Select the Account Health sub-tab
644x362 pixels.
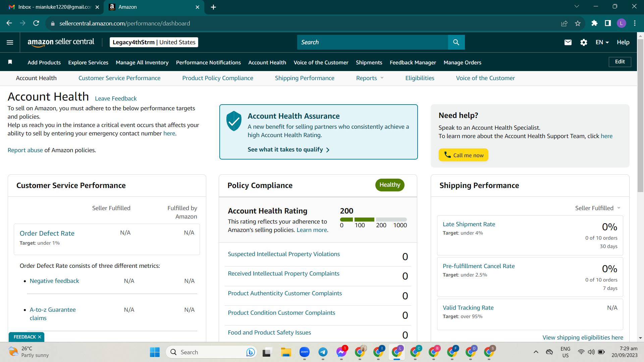[x=36, y=78]
